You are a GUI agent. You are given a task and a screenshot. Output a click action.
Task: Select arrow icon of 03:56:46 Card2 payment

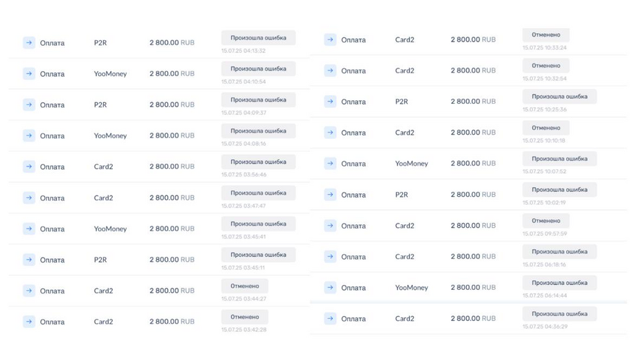coord(29,166)
